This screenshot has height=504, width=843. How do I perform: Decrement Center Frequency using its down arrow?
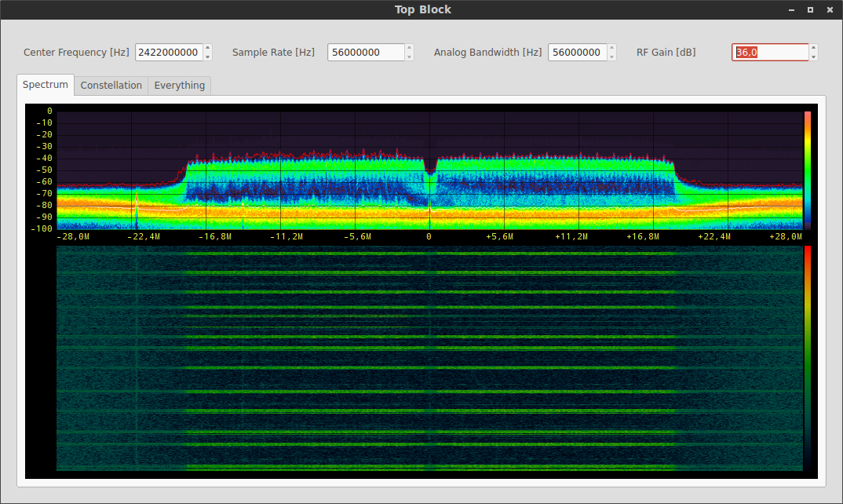(x=206, y=56)
